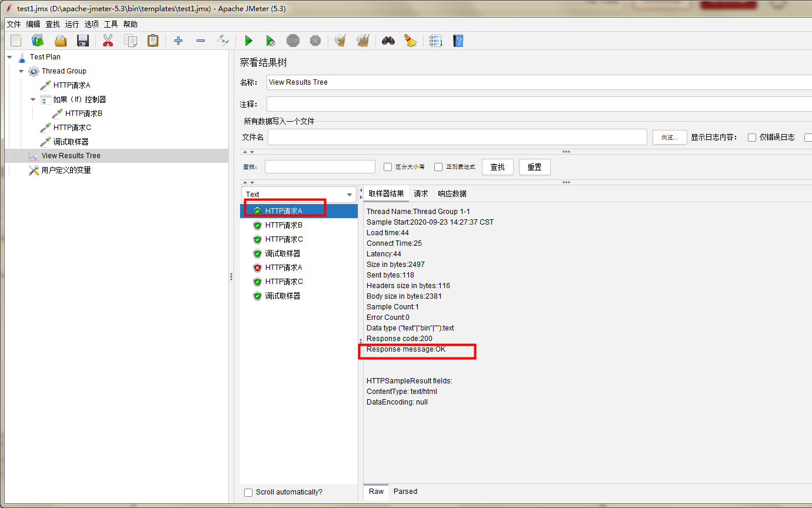The width and height of the screenshot is (812, 508).
Task: Enable the 正则表达式 checkbox
Action: point(438,167)
